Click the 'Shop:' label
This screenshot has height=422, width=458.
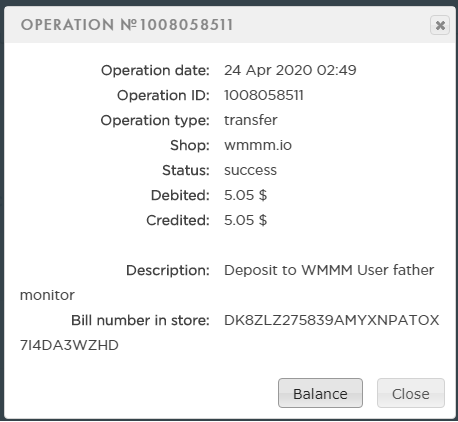point(190,145)
